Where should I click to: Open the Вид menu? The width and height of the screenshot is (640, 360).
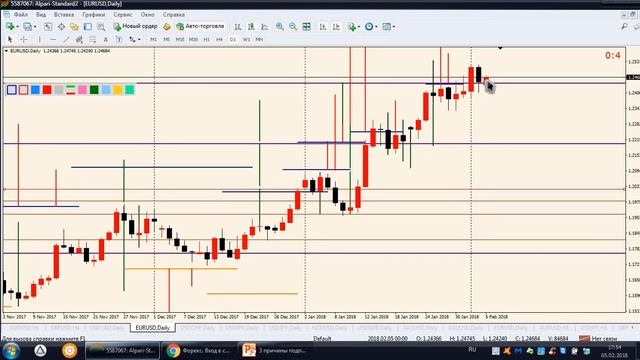click(x=41, y=15)
